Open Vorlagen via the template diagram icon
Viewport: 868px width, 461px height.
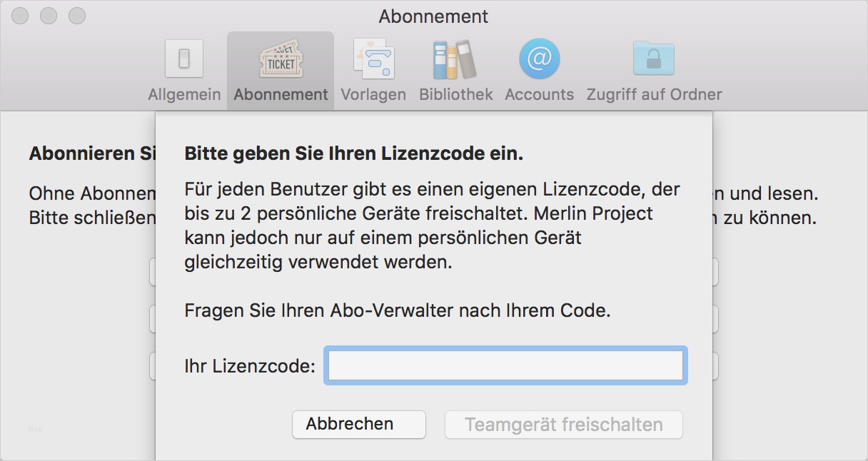[x=373, y=59]
